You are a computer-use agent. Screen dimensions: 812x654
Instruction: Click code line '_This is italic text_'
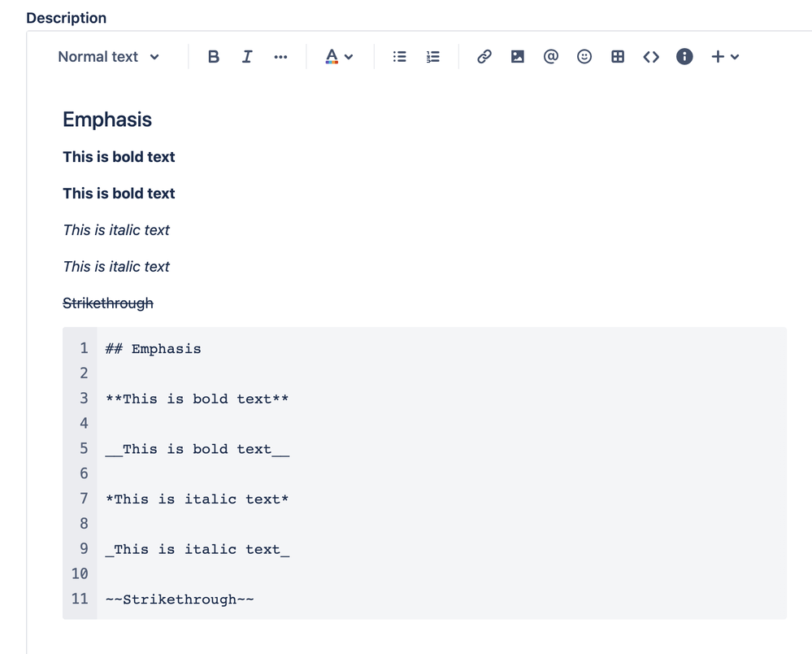pos(198,549)
